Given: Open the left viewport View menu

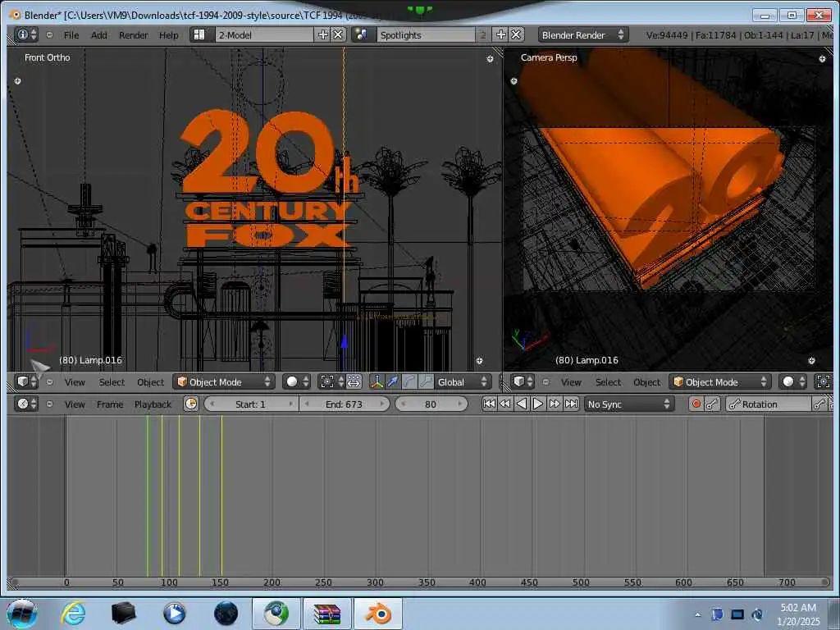Looking at the screenshot, I should click(x=75, y=382).
